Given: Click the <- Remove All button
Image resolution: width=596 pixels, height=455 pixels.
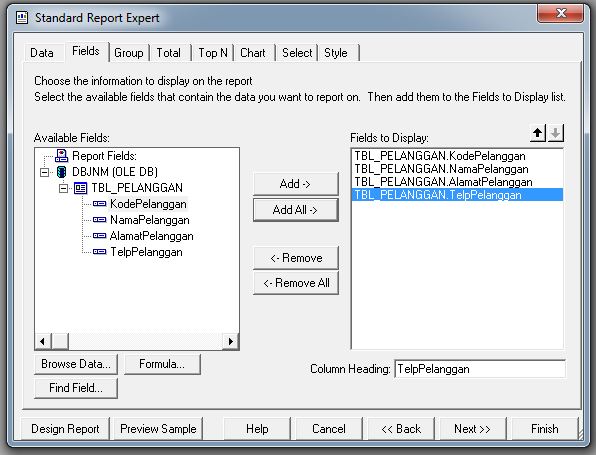Looking at the screenshot, I should click(x=295, y=283).
